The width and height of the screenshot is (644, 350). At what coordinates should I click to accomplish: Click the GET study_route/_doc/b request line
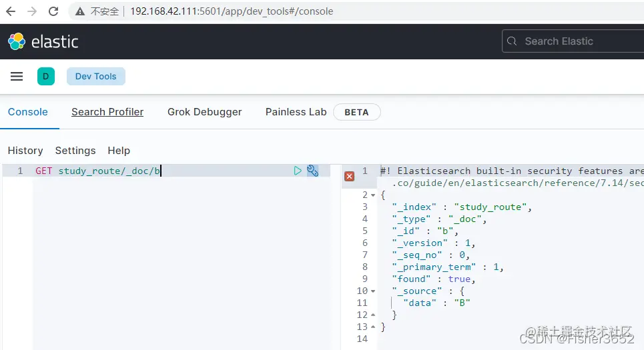click(x=97, y=171)
